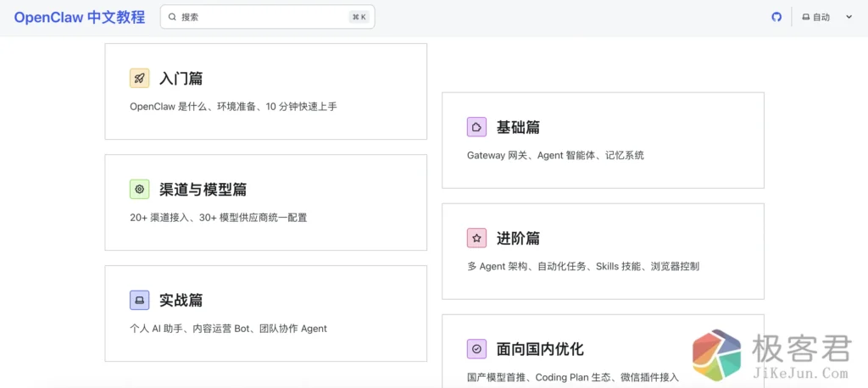
Task: Select the 渠道与模型篇 heading
Action: (203, 189)
